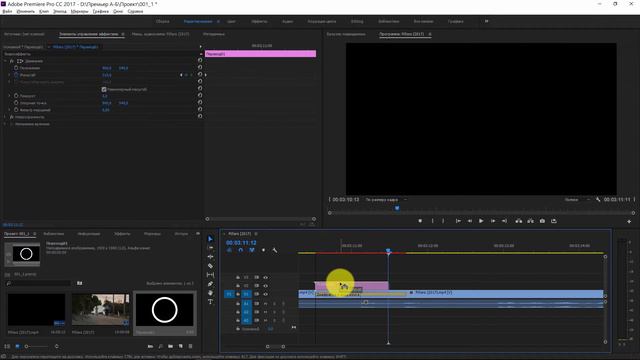Toggle V2 track eye visibility
Image resolution: width=640 pixels, height=360 pixels.
point(266,286)
